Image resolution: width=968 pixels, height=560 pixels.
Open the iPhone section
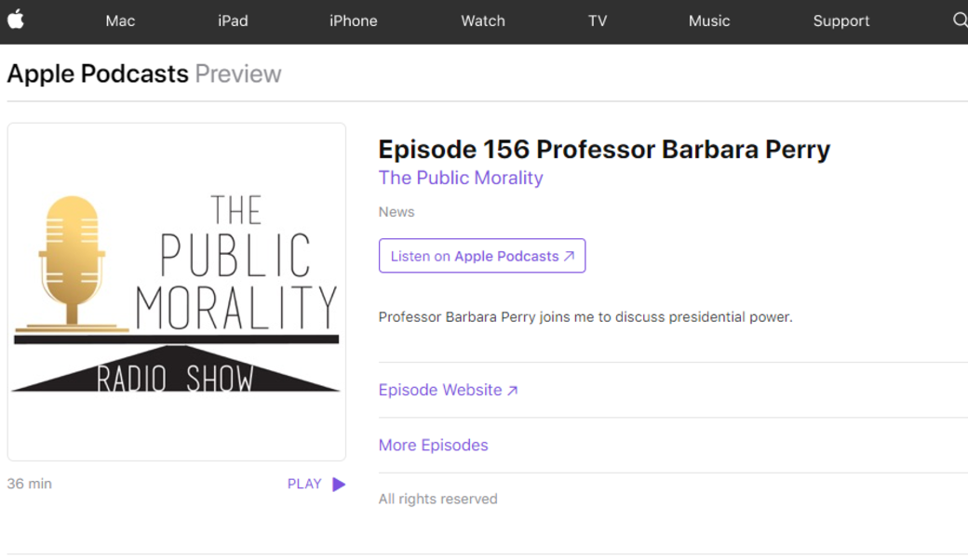[353, 21]
